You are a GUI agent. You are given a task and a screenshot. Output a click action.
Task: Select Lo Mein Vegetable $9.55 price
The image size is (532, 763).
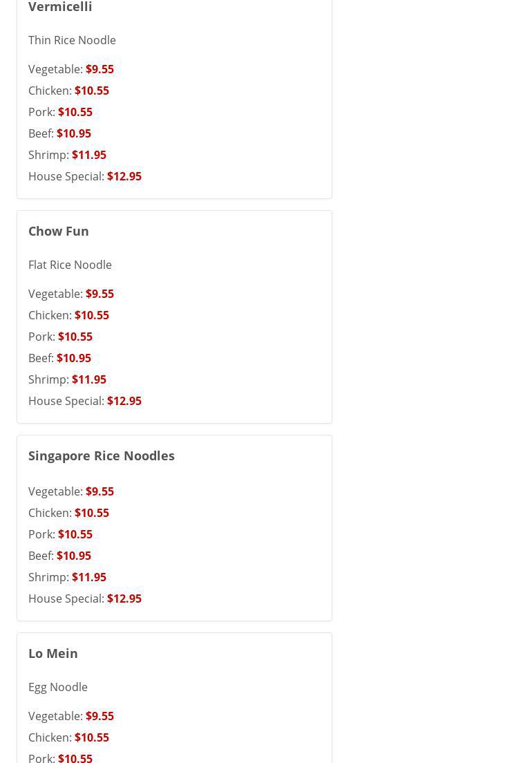click(x=99, y=716)
